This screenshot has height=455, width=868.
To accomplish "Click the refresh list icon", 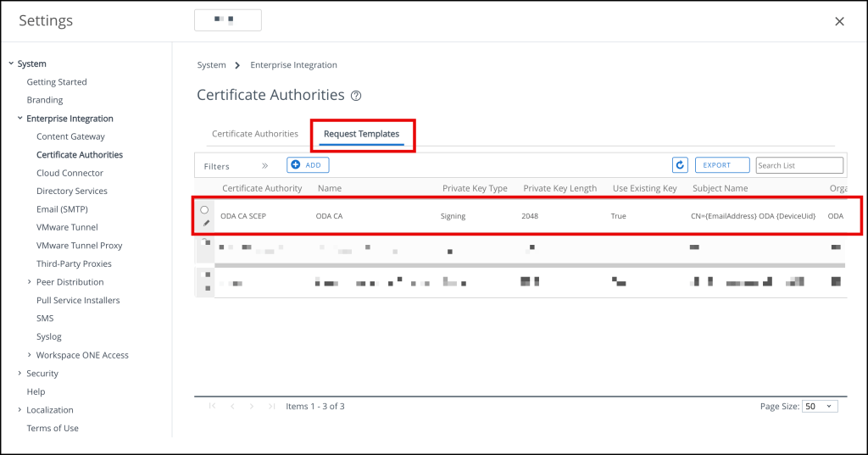I will click(680, 165).
